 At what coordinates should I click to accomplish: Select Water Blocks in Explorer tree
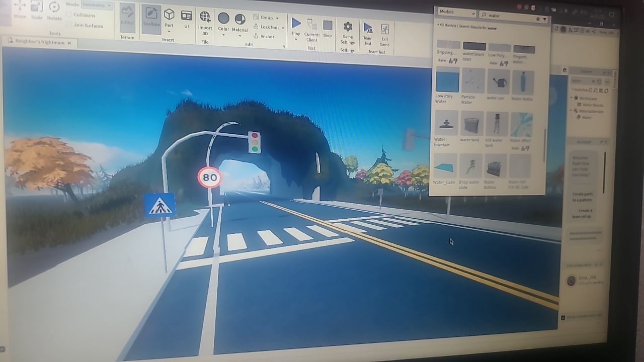click(591, 105)
